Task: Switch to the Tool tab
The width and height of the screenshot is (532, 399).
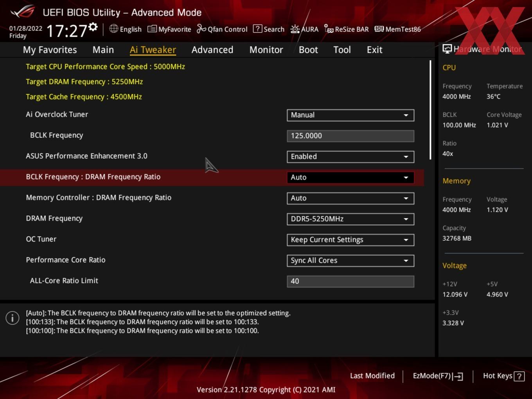Action: 342,50
